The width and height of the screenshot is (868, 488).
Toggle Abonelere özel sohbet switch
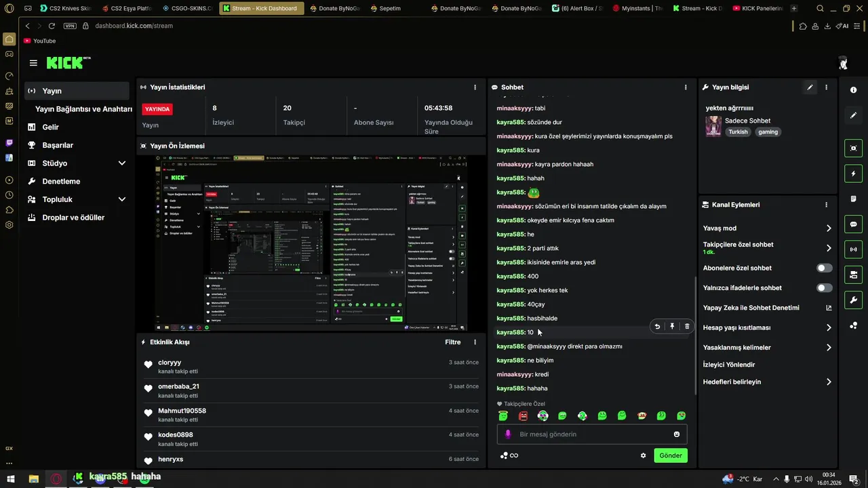(x=825, y=268)
